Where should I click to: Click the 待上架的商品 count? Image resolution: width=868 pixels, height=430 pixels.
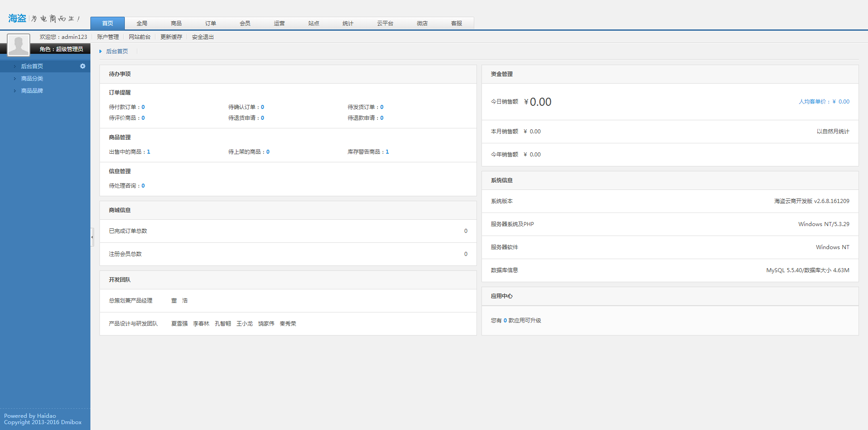click(268, 152)
